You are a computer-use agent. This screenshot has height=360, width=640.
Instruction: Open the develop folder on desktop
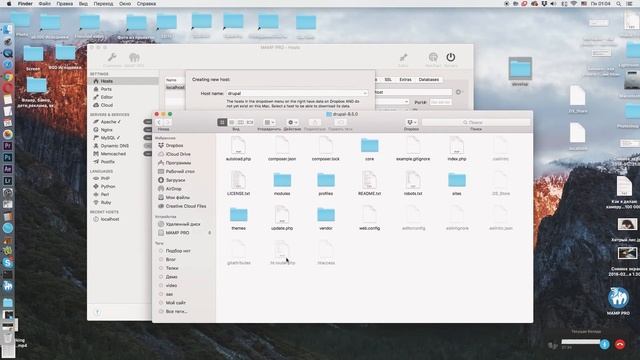520,68
